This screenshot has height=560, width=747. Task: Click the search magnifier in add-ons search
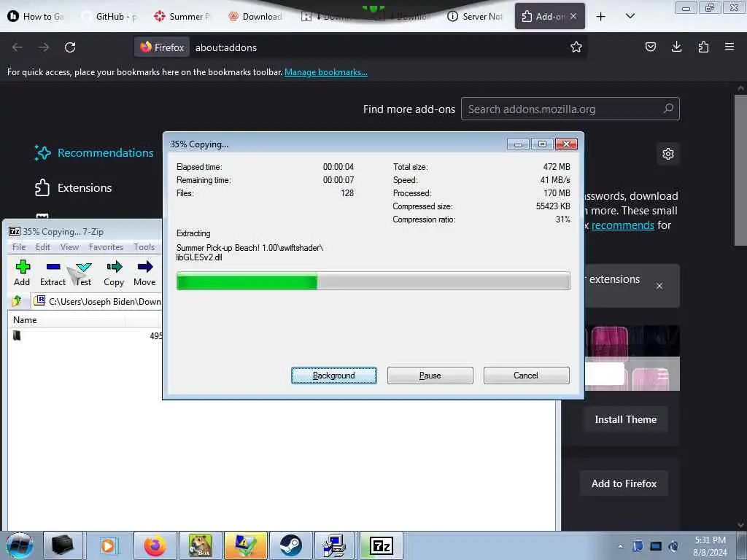point(668,109)
